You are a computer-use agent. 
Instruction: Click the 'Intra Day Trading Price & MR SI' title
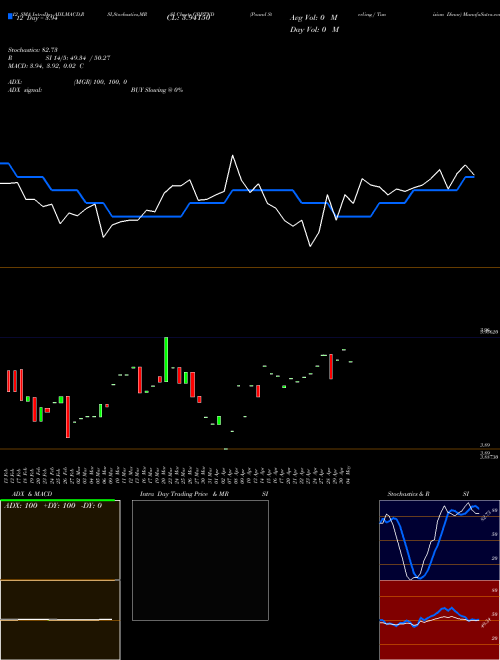coord(204,494)
